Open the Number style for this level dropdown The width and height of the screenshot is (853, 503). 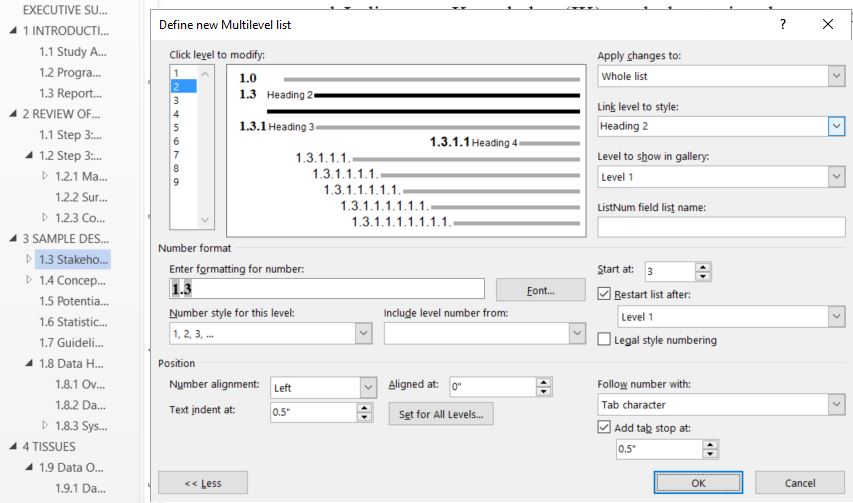point(363,333)
